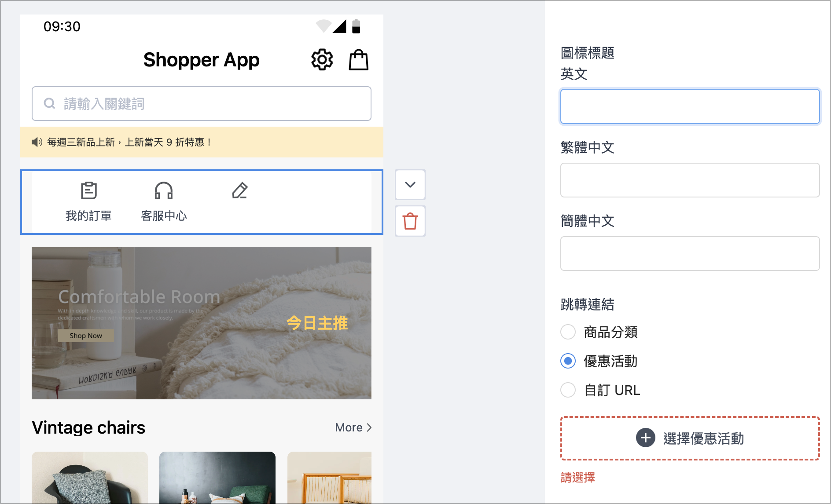This screenshot has width=831, height=504.
Task: Select the 商品分類 radio option
Action: (568, 332)
